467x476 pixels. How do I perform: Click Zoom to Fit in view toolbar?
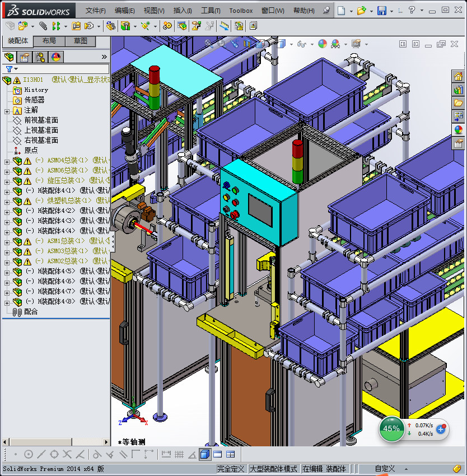pos(208,44)
